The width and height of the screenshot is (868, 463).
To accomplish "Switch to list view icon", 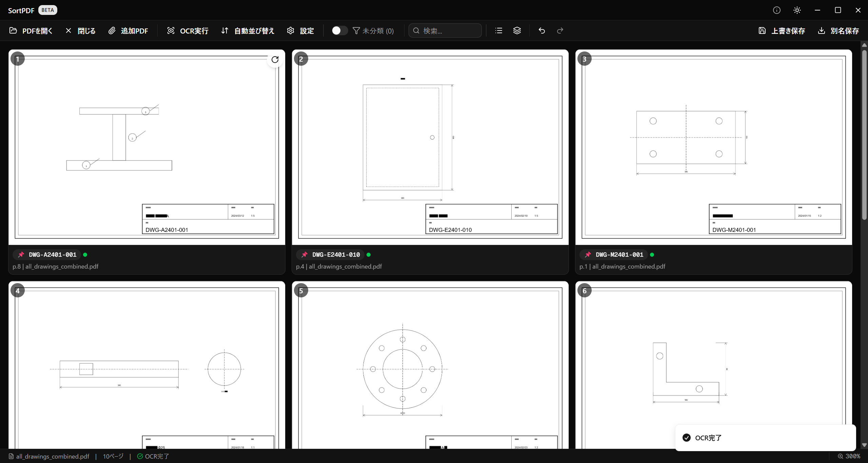I will pos(498,30).
